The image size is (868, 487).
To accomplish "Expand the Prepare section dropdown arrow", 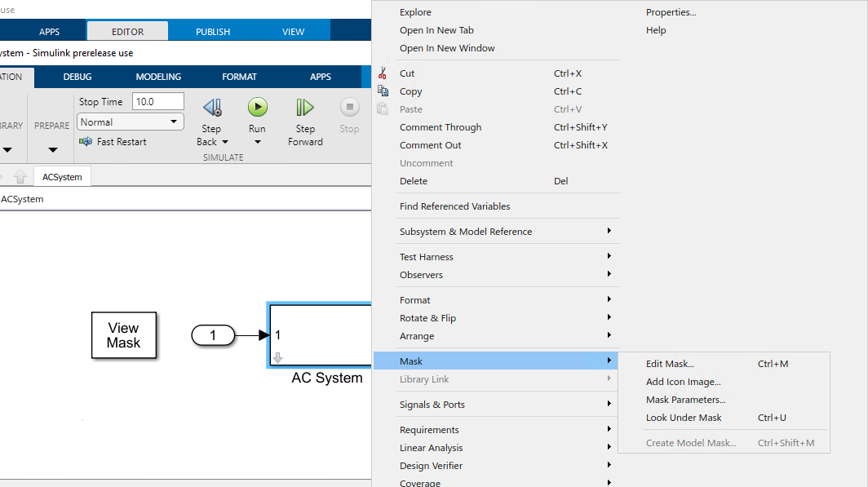I will [52, 150].
